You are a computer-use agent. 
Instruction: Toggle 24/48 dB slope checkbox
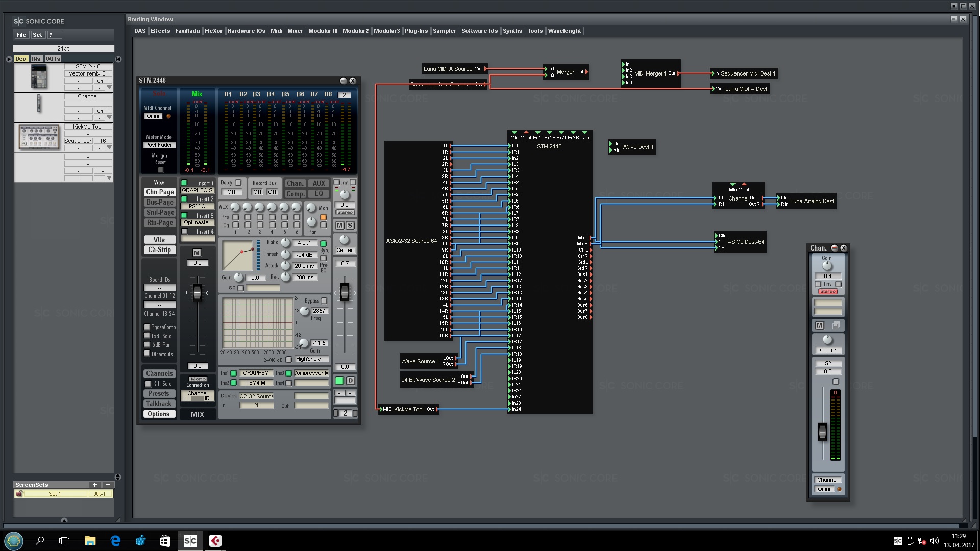[x=288, y=360]
